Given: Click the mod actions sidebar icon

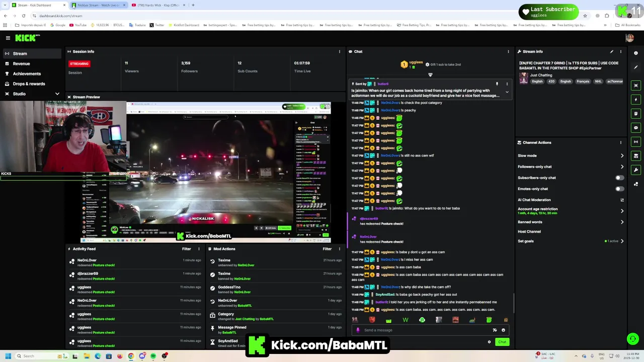Looking at the screenshot, I should [636, 156].
